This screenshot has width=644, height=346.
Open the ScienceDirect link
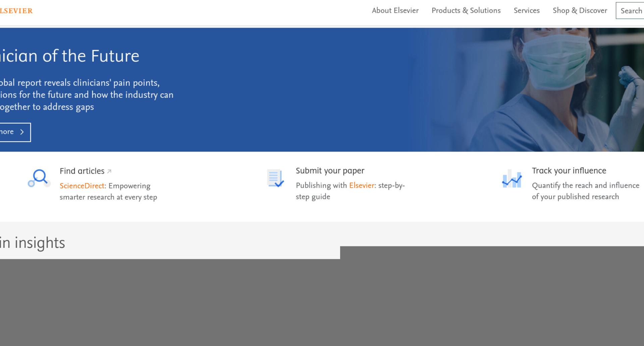(82, 186)
